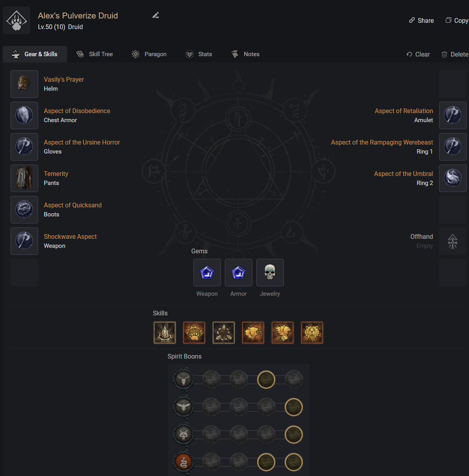Switch to the Skill Tree tab
The width and height of the screenshot is (469, 476).
point(95,54)
